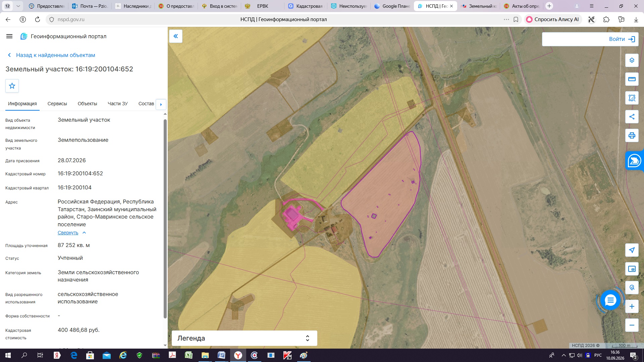Click the Войти login button
644x362 pixels.
pyautogui.click(x=590, y=39)
